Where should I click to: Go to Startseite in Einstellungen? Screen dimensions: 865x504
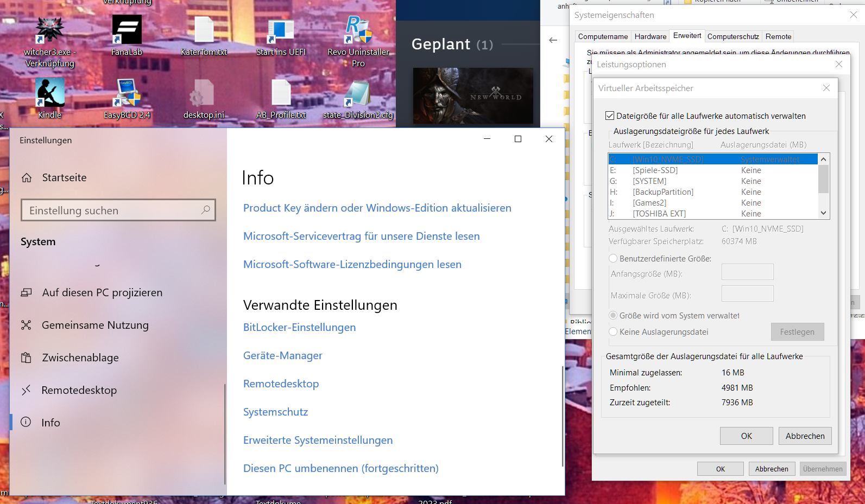[x=64, y=177]
